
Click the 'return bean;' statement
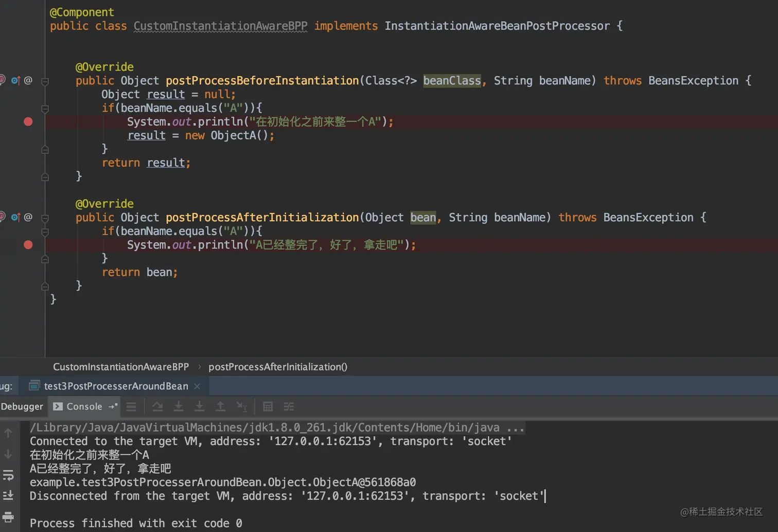[x=139, y=272]
